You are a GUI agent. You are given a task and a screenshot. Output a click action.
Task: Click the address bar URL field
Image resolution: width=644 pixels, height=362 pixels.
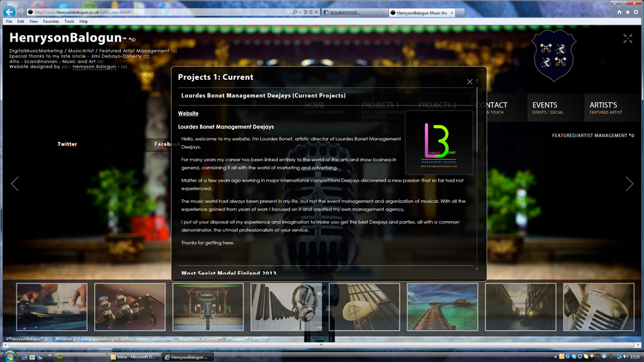click(x=160, y=12)
